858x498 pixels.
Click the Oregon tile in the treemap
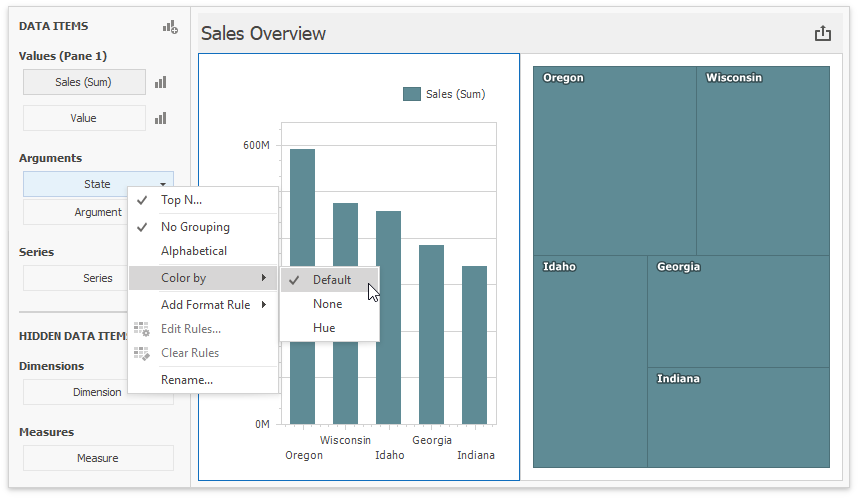pyautogui.click(x=614, y=160)
